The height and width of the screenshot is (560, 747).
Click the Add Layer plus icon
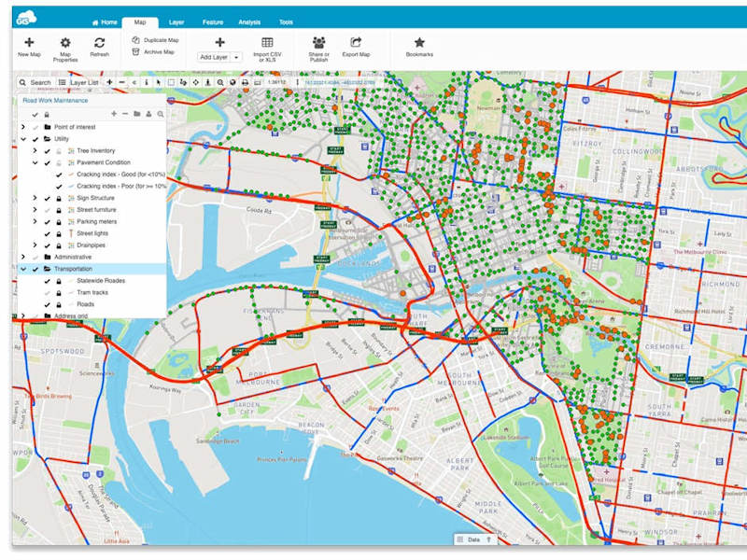point(219,42)
